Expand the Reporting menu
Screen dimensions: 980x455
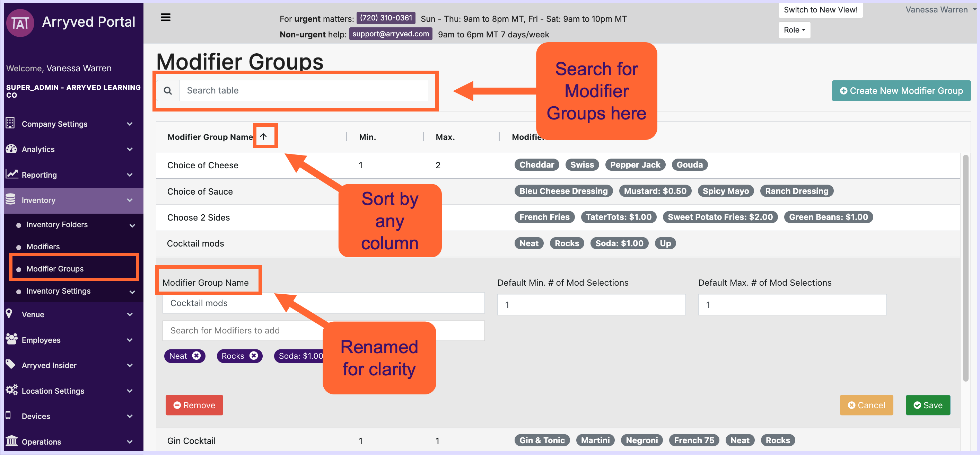pyautogui.click(x=130, y=175)
